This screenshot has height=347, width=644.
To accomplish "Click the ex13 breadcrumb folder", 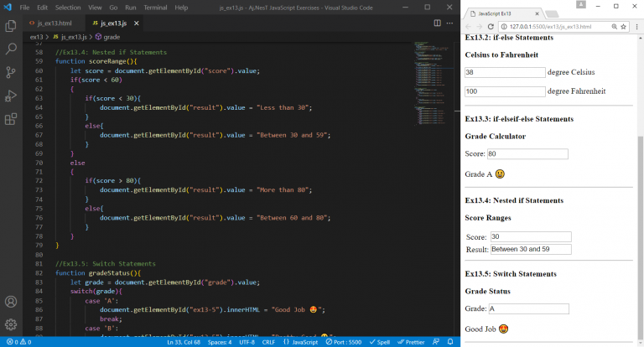I will (38, 37).
